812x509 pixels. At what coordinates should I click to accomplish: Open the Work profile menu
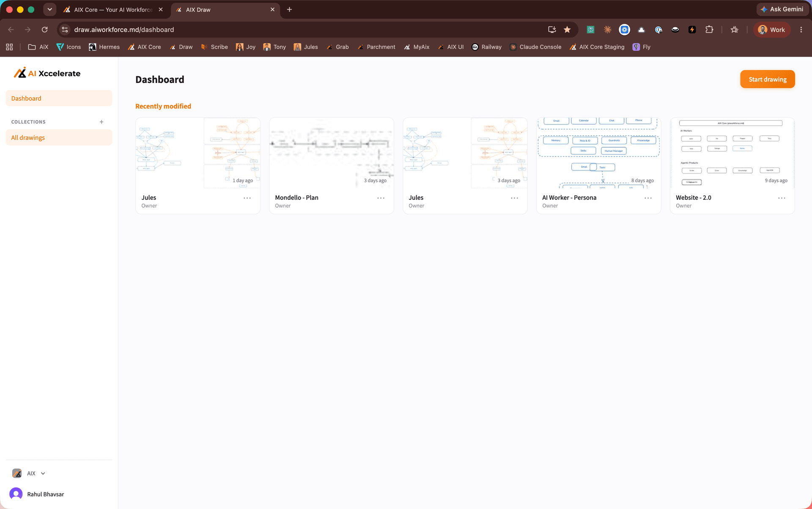[772, 30]
